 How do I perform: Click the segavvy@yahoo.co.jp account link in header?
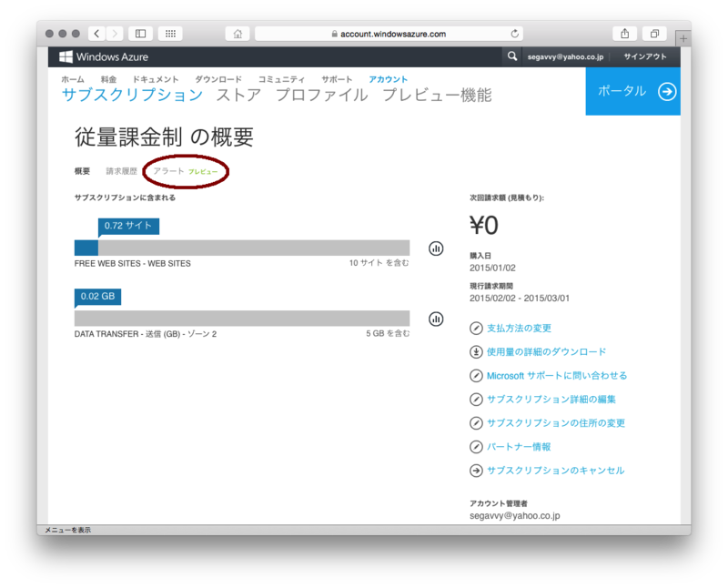[x=565, y=56]
